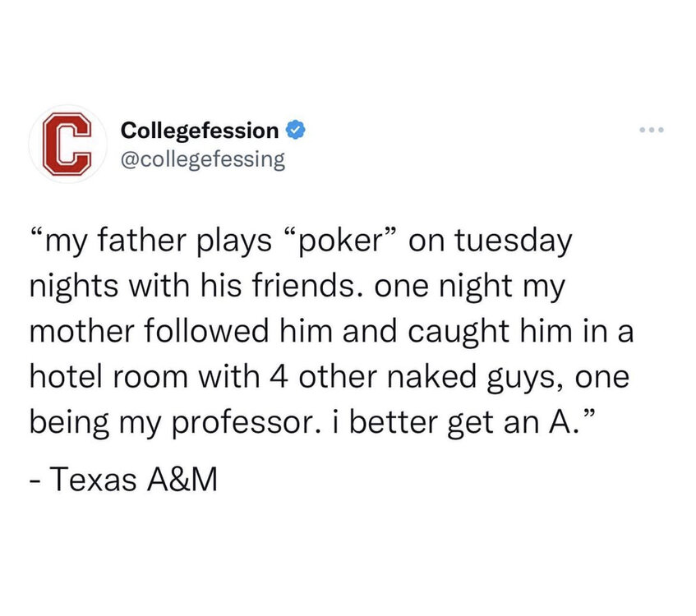
Task: Select the "Texas A&M" attribution line
Action: [x=125, y=480]
